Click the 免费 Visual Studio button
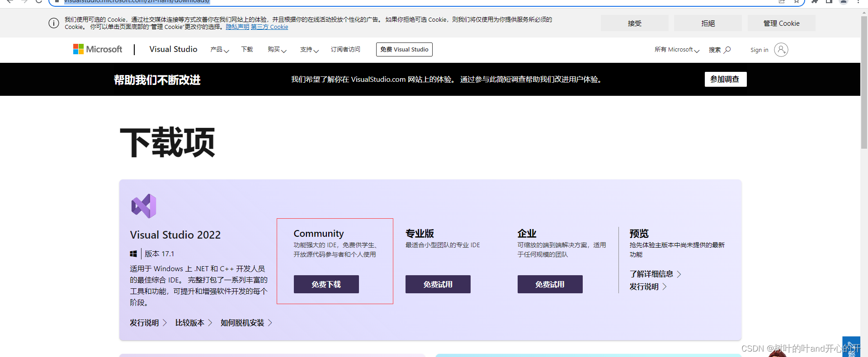 404,50
